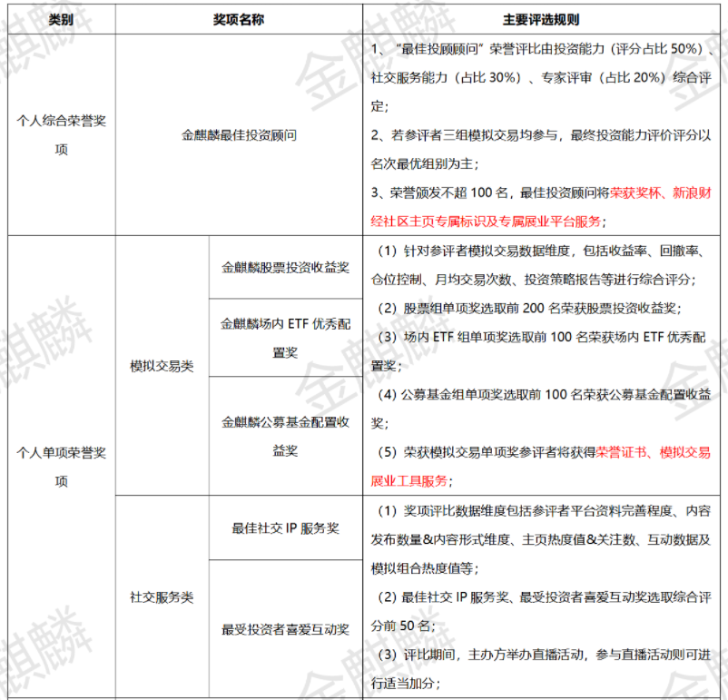Select the 奖项名称 column header
728x700 pixels.
tap(239, 19)
